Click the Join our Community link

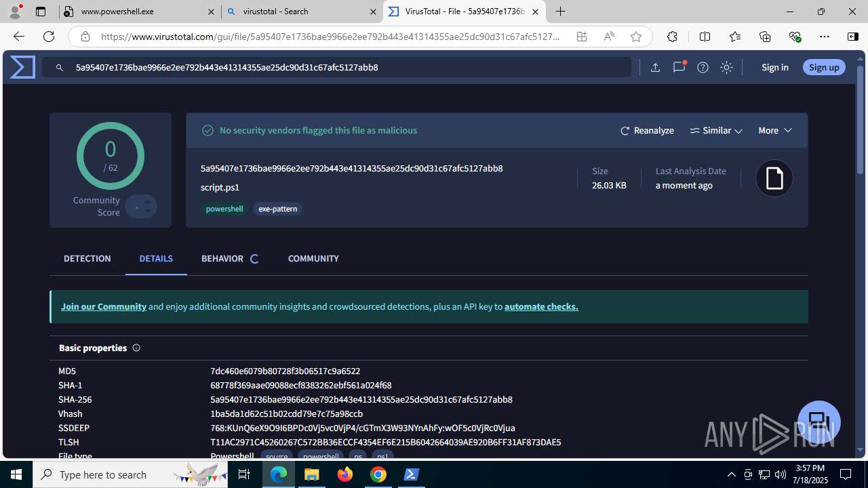coord(104,306)
